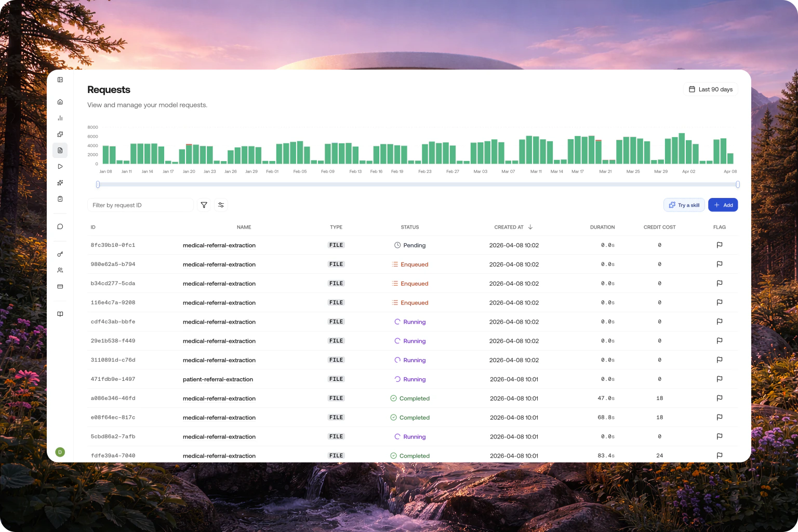Open the column display settings sliders button

click(x=221, y=205)
